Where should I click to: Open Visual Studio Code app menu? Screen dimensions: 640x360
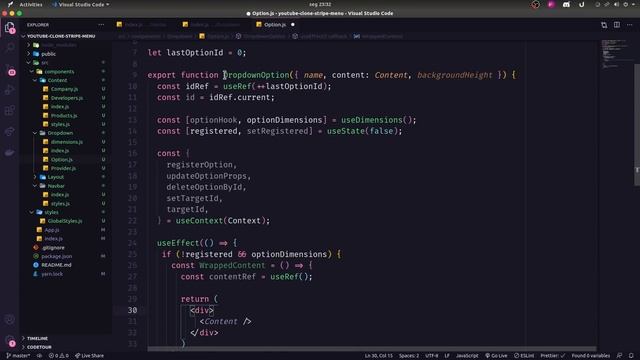point(81,4)
